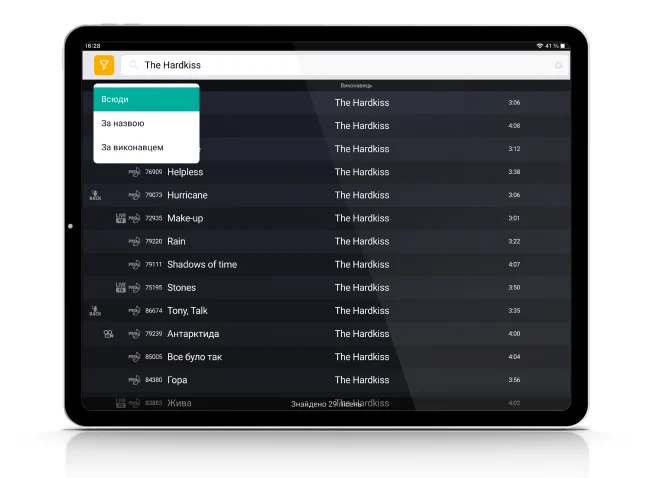
Task: Click the 3:06 duration of Hurricane
Action: click(x=514, y=195)
